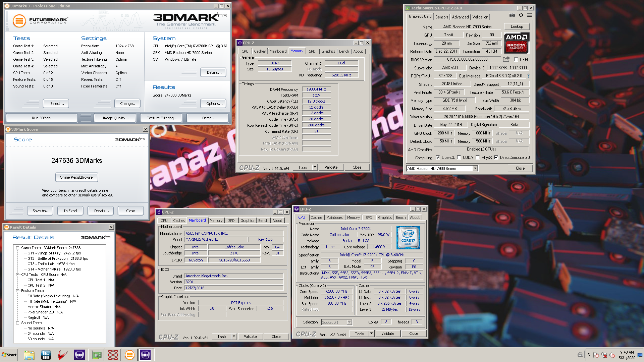Click the show desktop corner button
The image size is (644, 362).
click(x=640, y=355)
